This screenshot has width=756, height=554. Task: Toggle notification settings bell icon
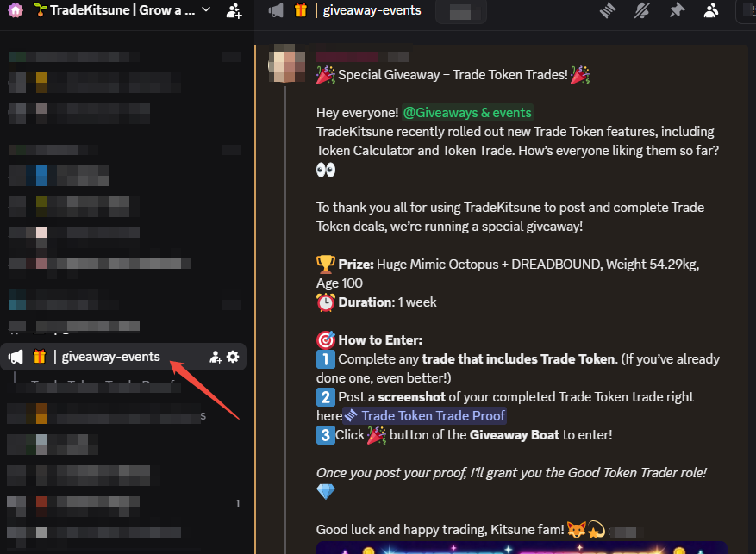pos(641,10)
